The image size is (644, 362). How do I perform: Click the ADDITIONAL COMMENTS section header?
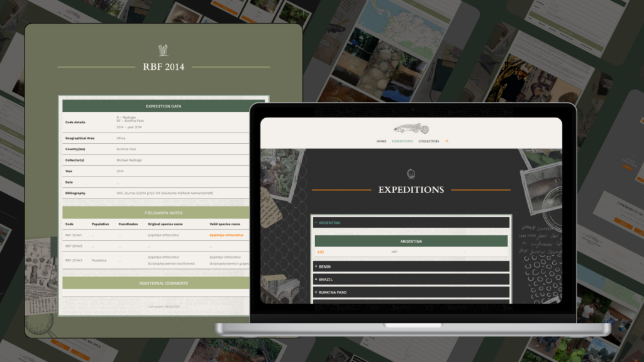pos(156,283)
